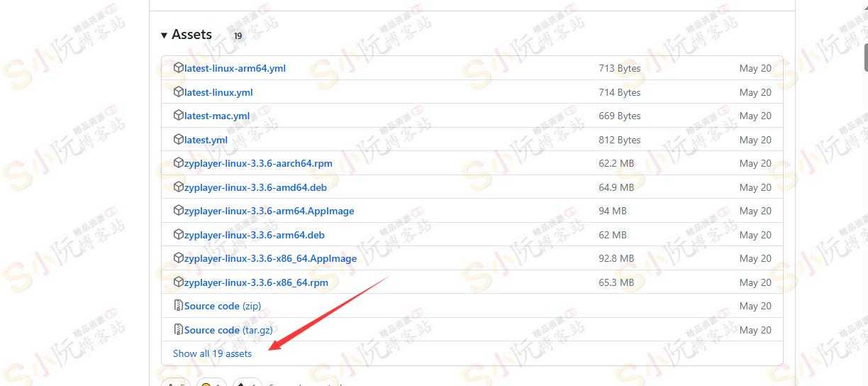Click May 20 date in Source code (tar.gz) row

pos(755,330)
